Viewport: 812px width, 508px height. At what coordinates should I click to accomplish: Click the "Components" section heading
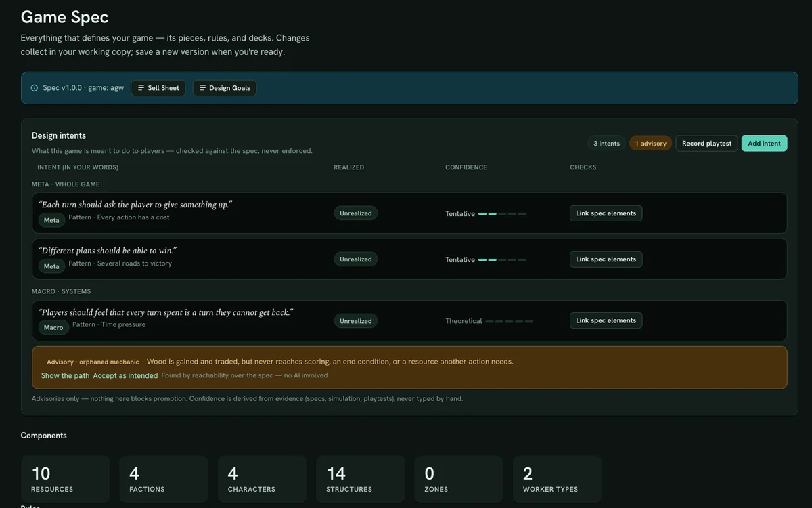pyautogui.click(x=44, y=436)
